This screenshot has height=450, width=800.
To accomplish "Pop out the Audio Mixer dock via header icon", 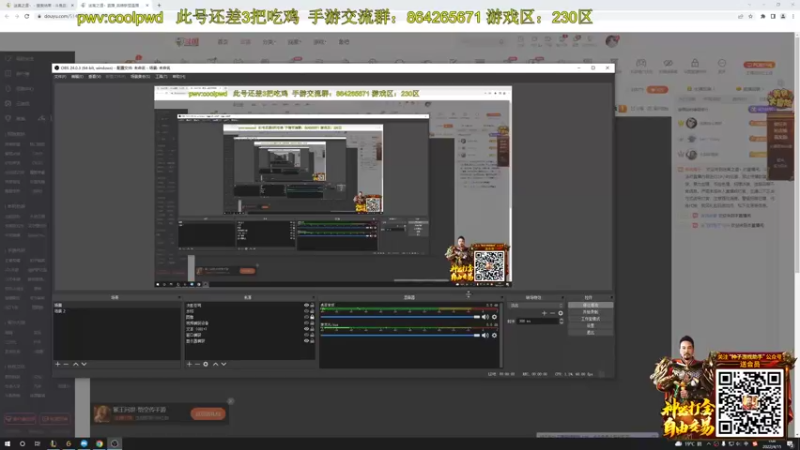I will coord(501,297).
